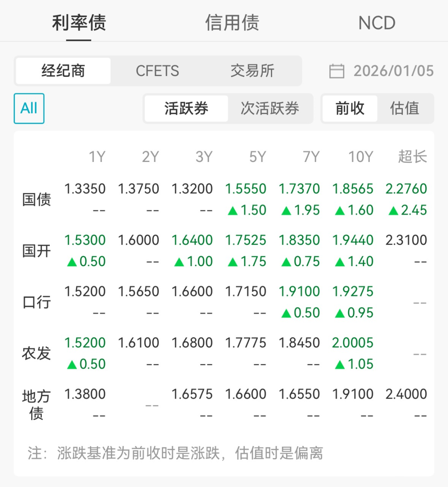448x487 pixels.
Task: Switch to the 信用债 tab
Action: (x=231, y=23)
